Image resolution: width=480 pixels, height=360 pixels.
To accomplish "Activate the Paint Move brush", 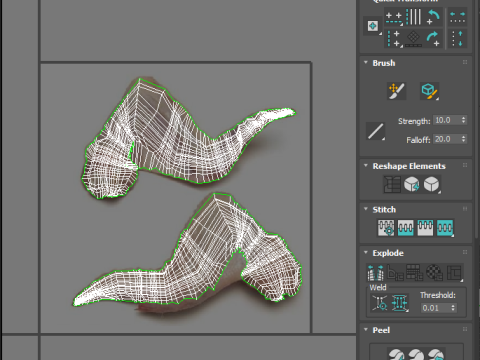I will [x=397, y=91].
